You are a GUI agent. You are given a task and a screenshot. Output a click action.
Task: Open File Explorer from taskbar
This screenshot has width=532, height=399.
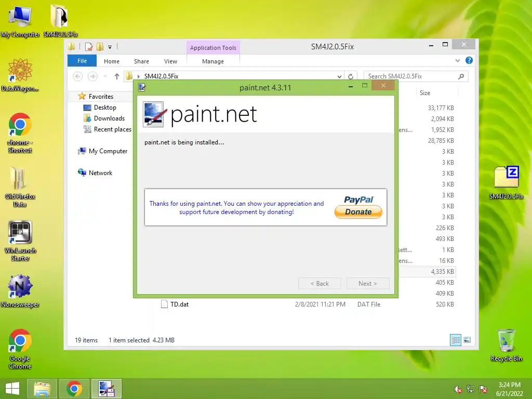click(42, 389)
